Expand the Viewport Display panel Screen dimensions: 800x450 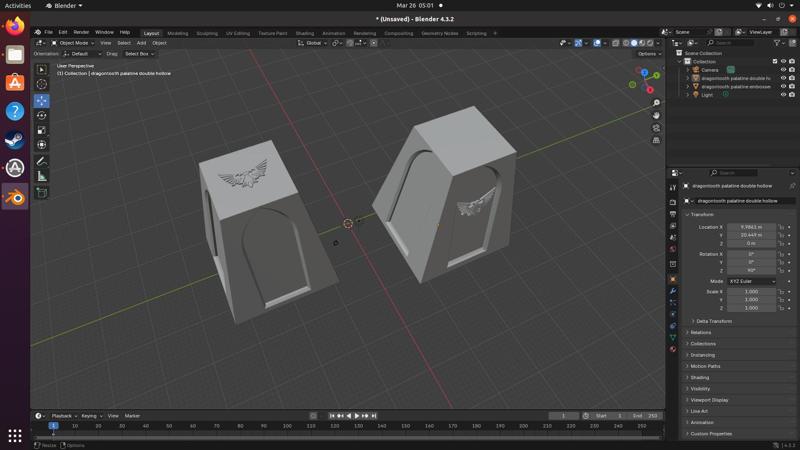709,400
